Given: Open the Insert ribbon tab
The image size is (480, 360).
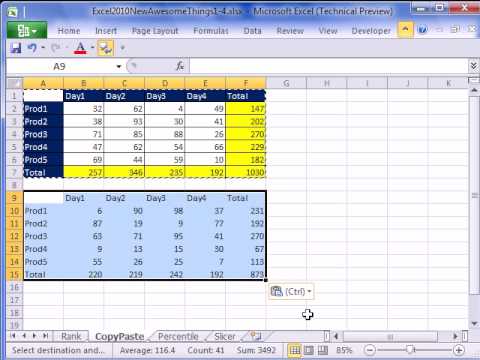Looking at the screenshot, I should click(106, 31).
